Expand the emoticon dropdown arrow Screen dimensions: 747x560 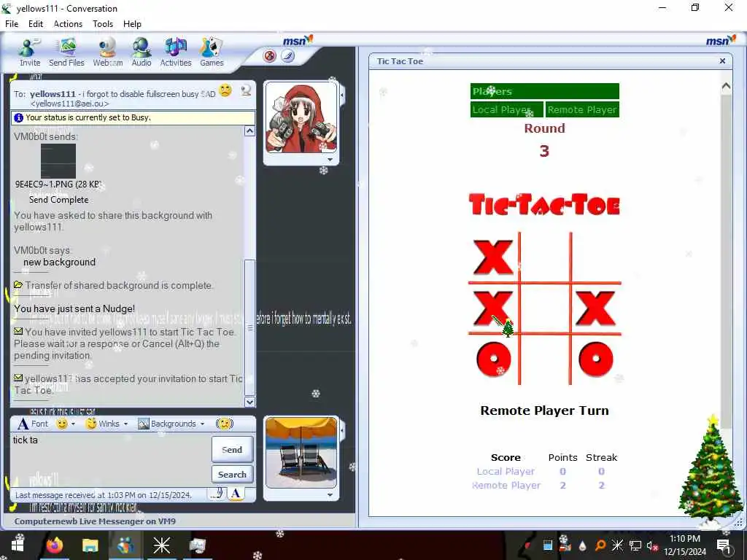[73, 424]
